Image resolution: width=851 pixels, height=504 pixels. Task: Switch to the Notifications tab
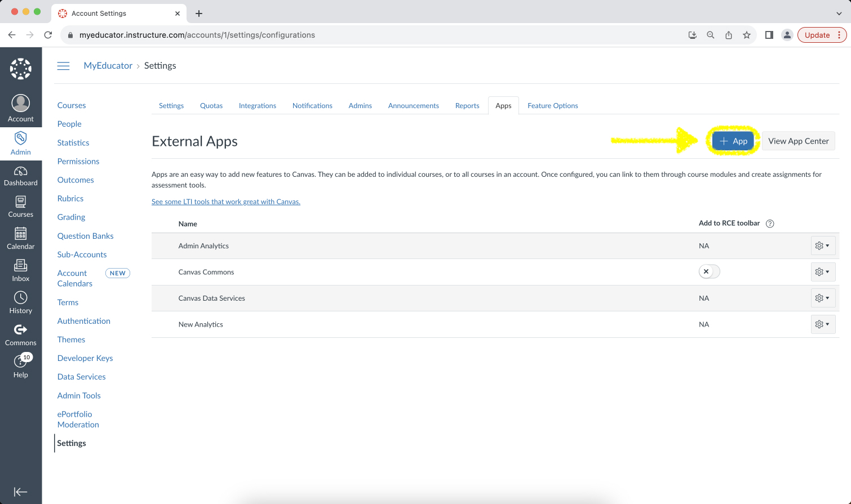click(312, 105)
